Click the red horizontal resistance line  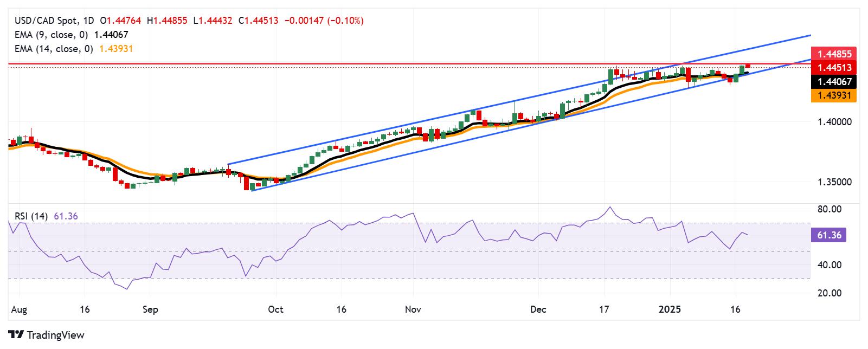point(407,63)
